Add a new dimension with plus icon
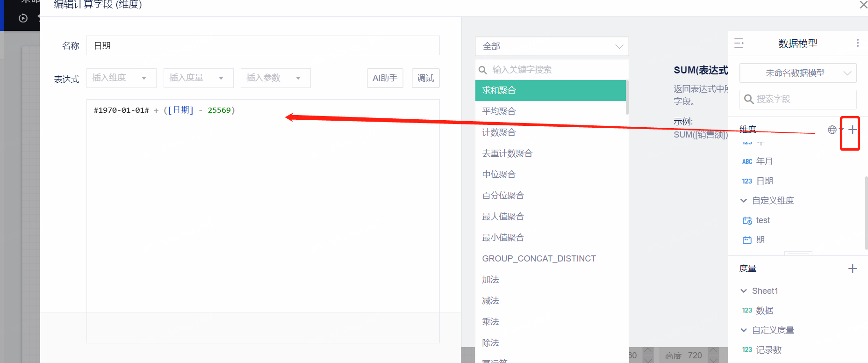Image resolution: width=868 pixels, height=363 pixels. click(853, 130)
